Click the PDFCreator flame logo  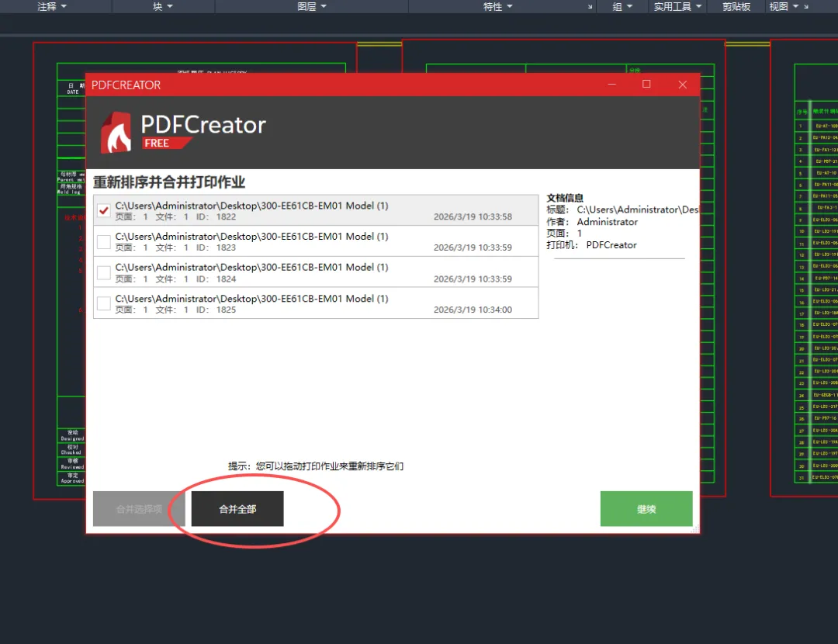116,133
